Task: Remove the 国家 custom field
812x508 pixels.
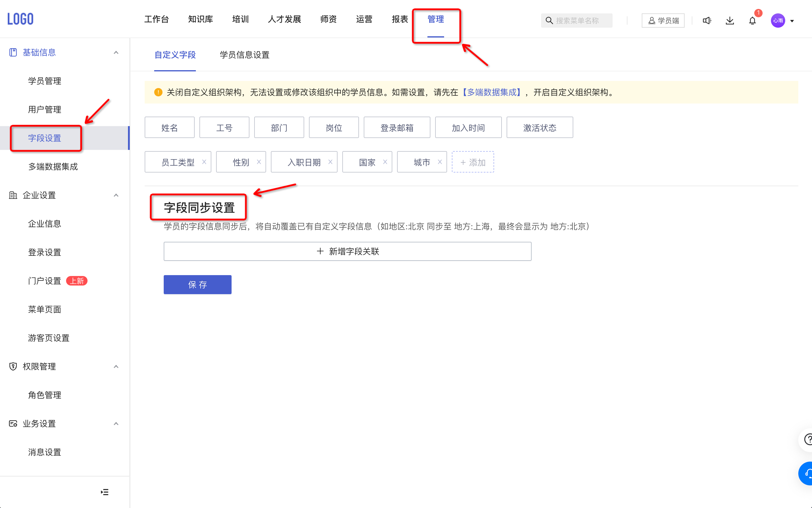Action: pyautogui.click(x=385, y=162)
